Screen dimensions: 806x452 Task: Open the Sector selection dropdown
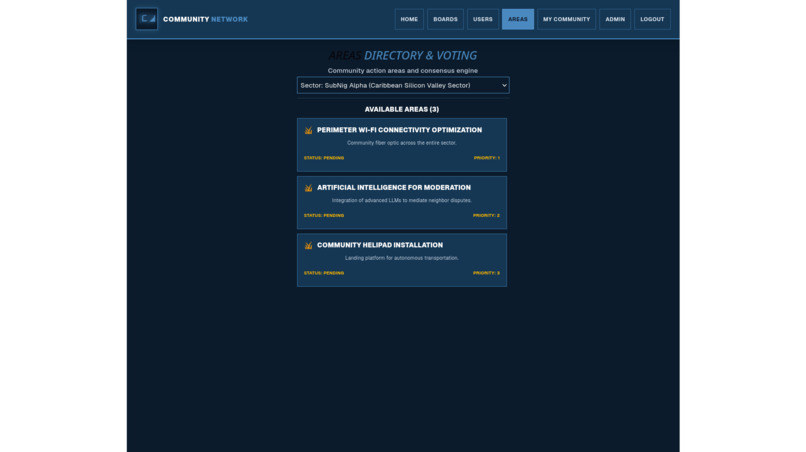(403, 85)
